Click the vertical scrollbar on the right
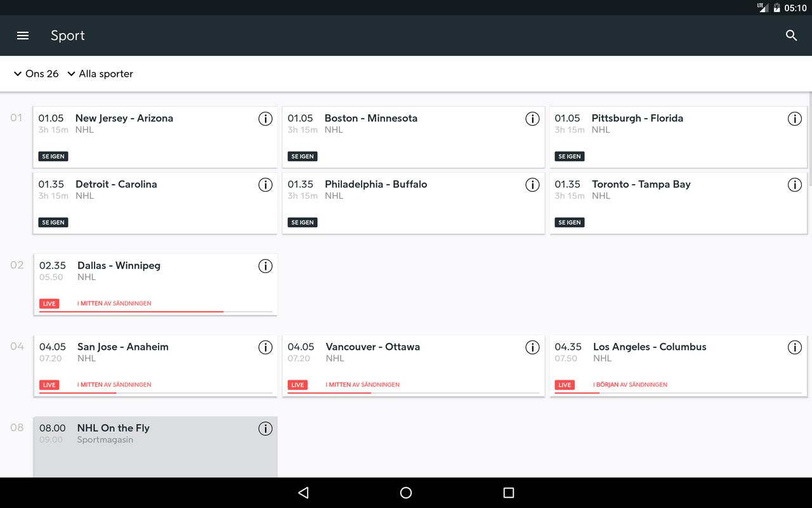812x508 pixels. [809, 138]
